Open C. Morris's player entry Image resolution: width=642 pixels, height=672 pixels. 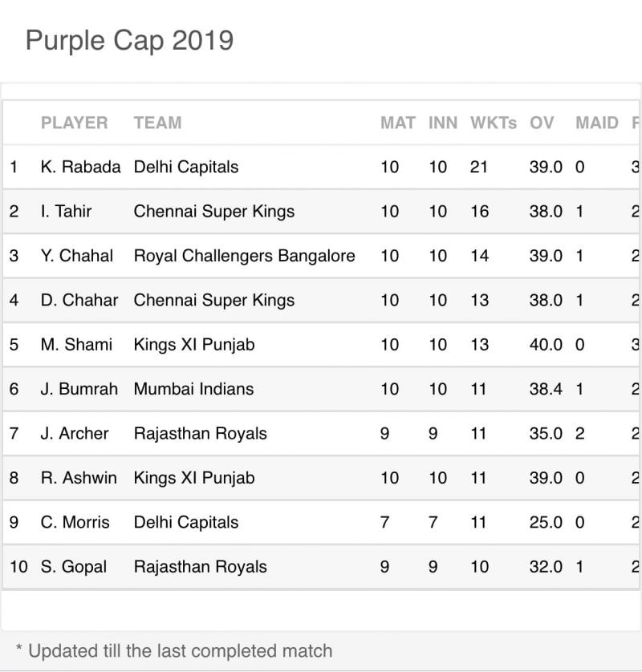(x=75, y=522)
